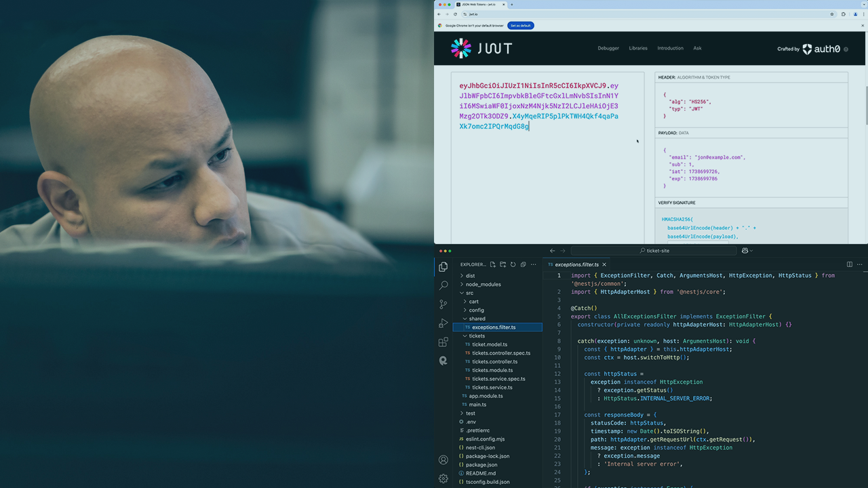Collapse all folders in Explorer
The height and width of the screenshot is (488, 868).
(x=522, y=264)
